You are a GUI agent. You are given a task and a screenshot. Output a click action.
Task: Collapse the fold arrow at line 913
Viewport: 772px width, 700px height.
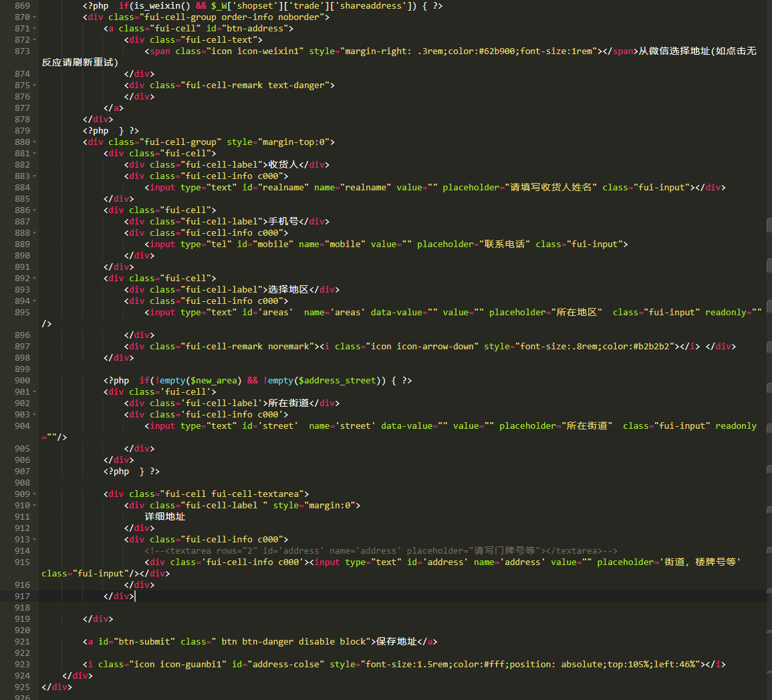click(x=35, y=540)
